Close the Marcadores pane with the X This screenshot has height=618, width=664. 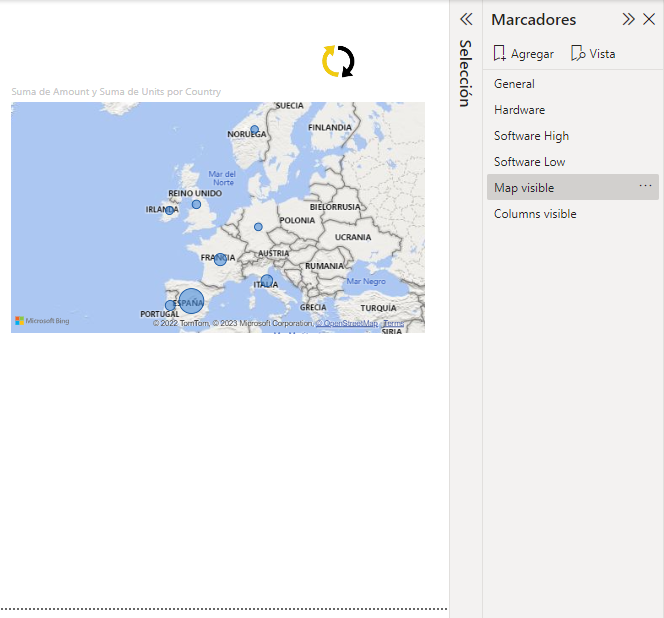coord(649,19)
